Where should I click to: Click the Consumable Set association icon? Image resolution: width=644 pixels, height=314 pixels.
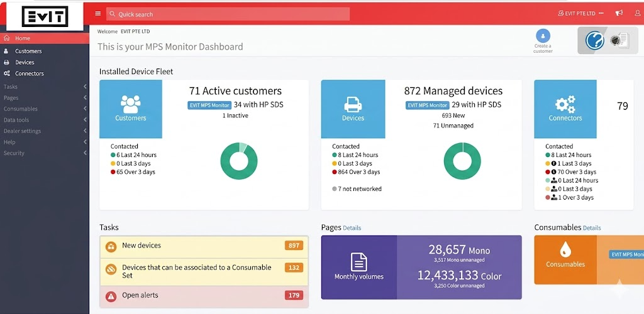111,269
